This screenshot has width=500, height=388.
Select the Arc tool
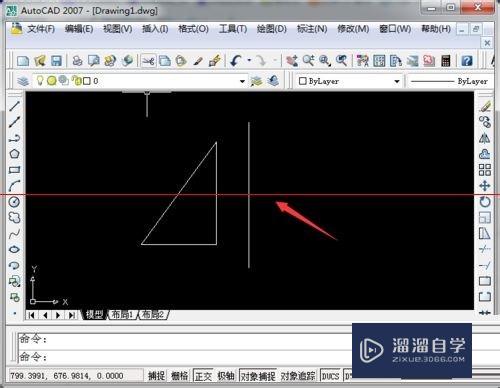14,186
